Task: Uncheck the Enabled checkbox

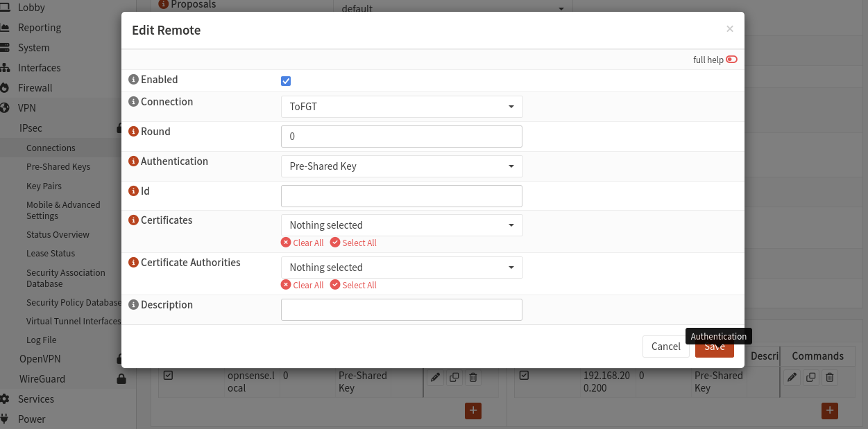Action: 286,81
